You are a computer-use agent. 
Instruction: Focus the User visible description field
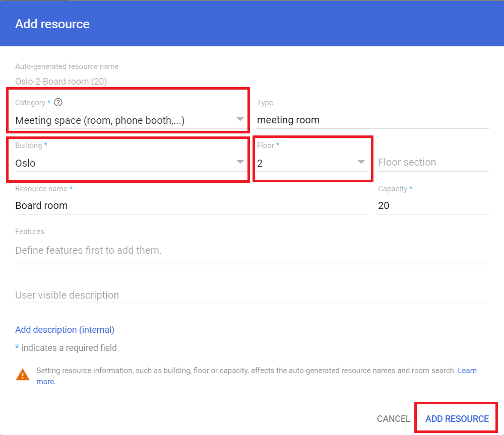tap(251, 295)
